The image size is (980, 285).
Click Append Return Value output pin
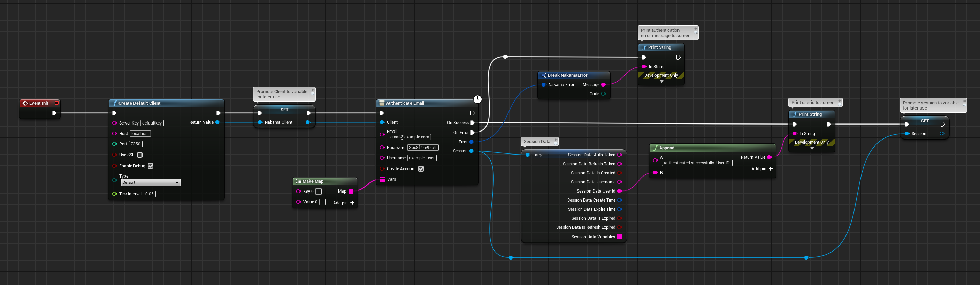(769, 157)
